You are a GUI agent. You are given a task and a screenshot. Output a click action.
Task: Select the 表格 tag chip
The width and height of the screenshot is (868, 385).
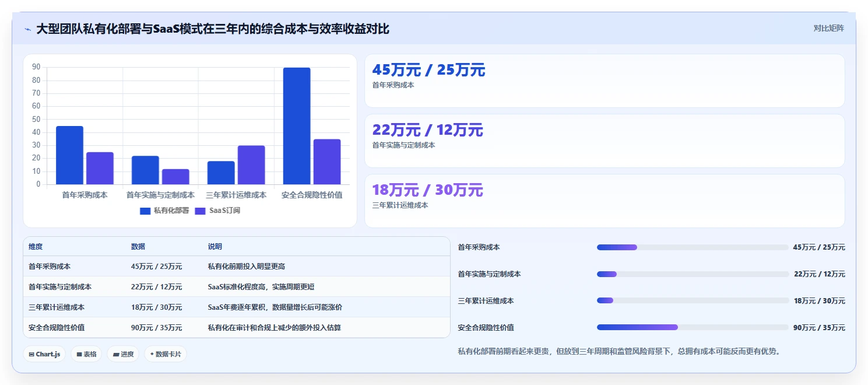pyautogui.click(x=86, y=354)
